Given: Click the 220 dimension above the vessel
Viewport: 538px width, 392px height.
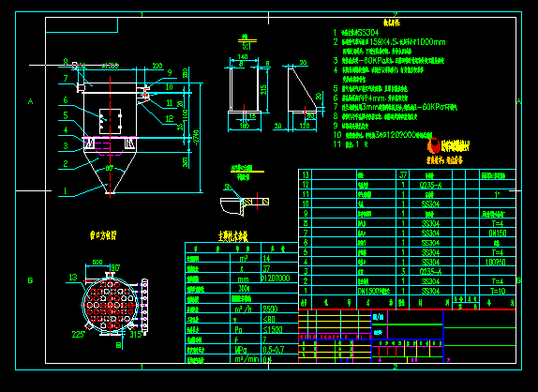Looking at the screenshot, I should point(157,66).
